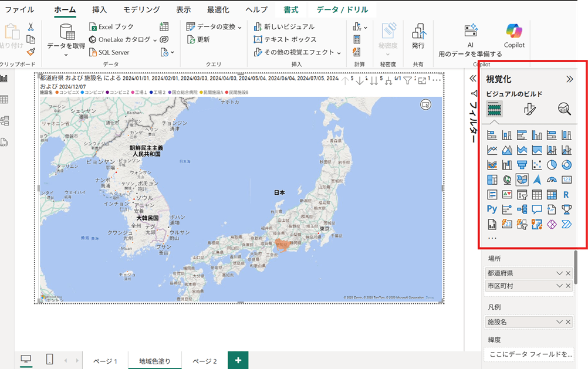
Task: Click the format painter brush icon
Action: [31, 52]
